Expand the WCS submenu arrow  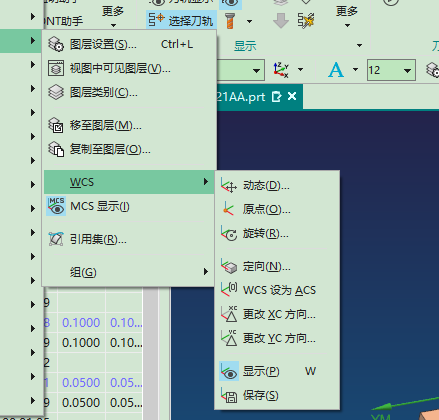click(x=206, y=182)
